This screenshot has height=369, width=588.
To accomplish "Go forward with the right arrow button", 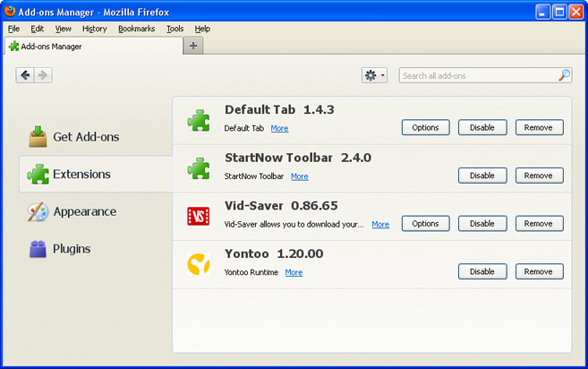I will (43, 75).
